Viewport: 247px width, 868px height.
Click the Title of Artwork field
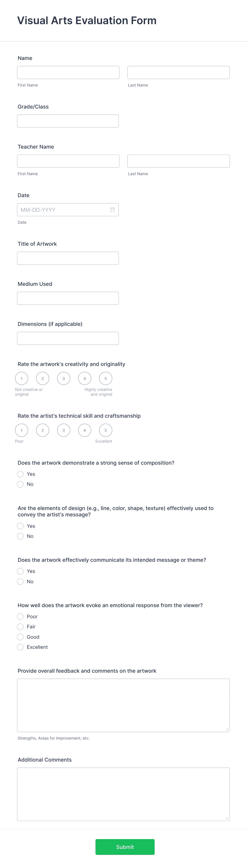coord(68,258)
